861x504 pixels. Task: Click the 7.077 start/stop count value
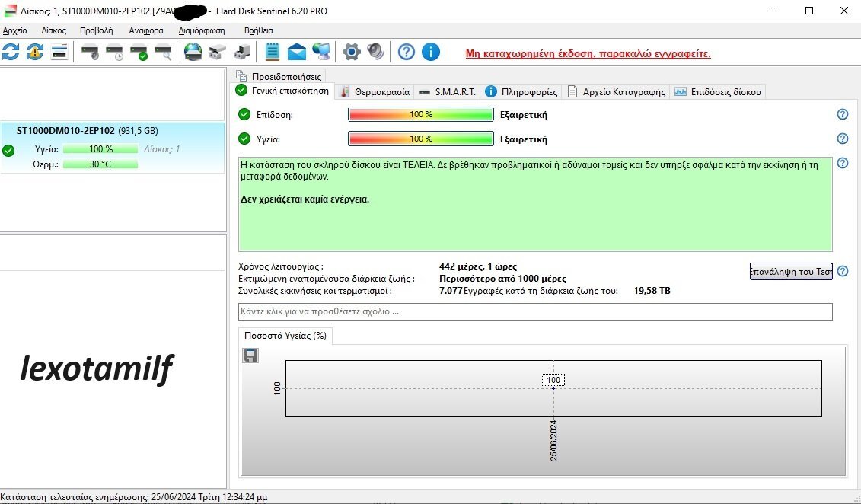click(x=451, y=290)
